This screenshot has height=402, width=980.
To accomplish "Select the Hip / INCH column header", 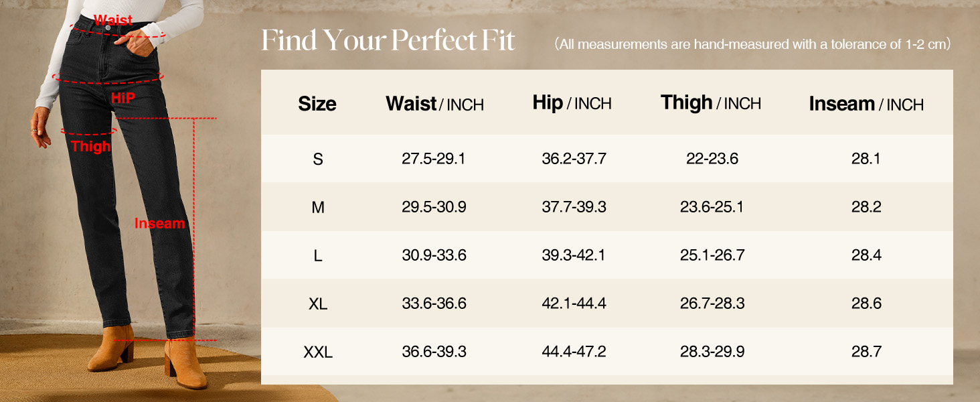I will [572, 103].
